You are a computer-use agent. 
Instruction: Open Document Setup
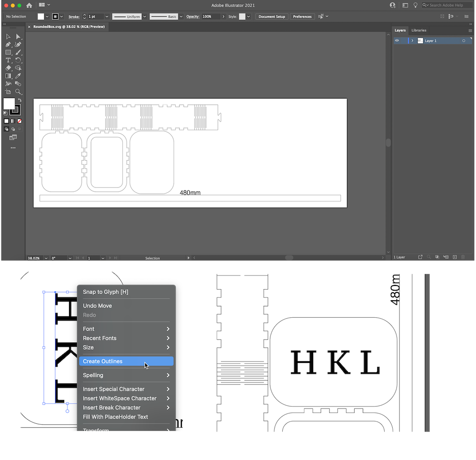point(272,17)
